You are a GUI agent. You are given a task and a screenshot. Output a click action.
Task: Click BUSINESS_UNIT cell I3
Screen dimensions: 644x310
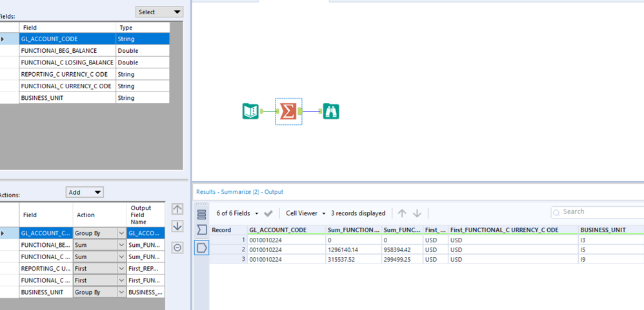tap(611, 240)
